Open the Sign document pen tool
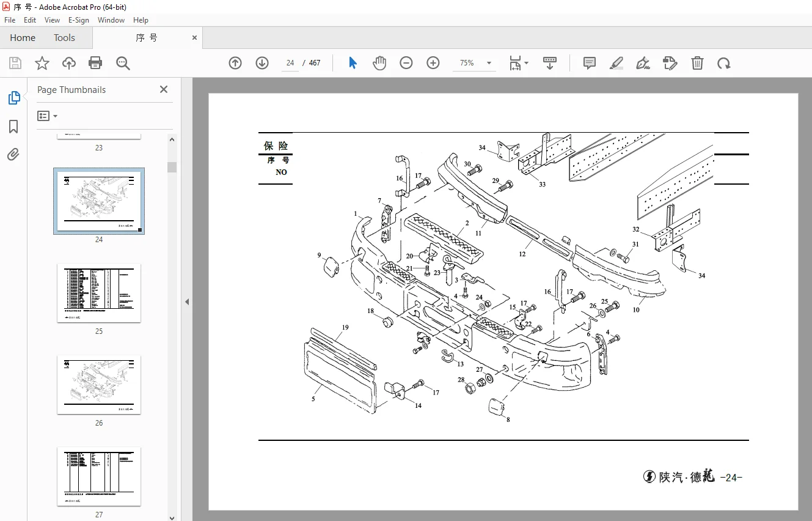Screen dimensions: 812x521 click(643, 63)
